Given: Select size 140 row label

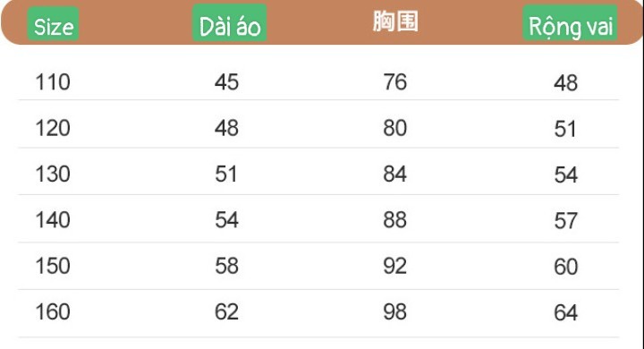Looking at the screenshot, I should tap(53, 220).
